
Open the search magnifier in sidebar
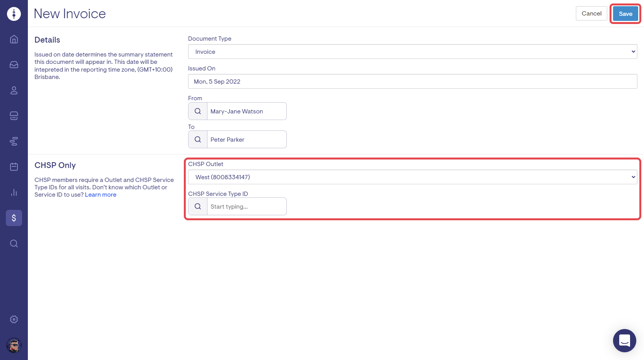tap(14, 243)
